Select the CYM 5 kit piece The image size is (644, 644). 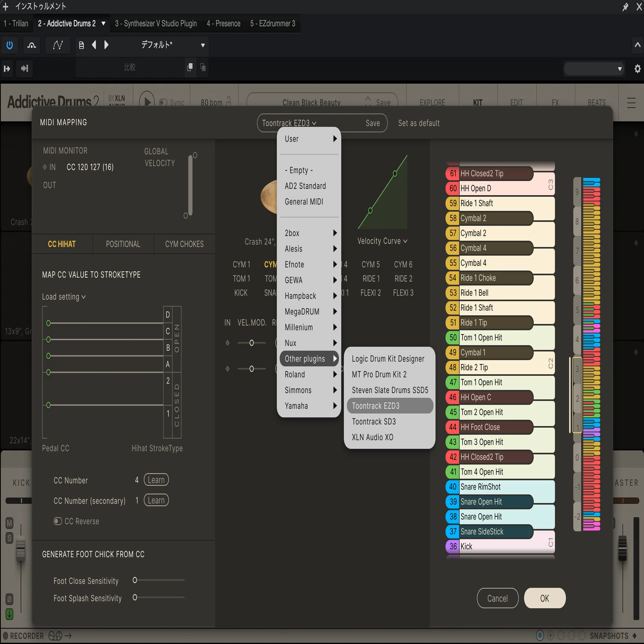(x=371, y=264)
